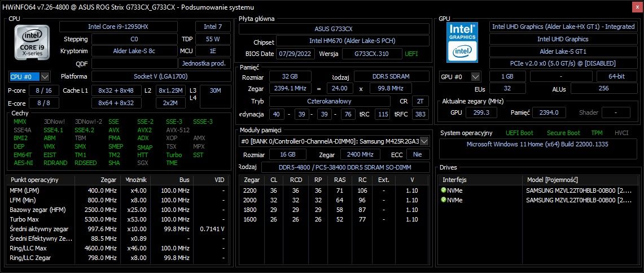The image size is (644, 273).
Task: Click the green UEFI label beside BIOS version
Action: point(411,54)
